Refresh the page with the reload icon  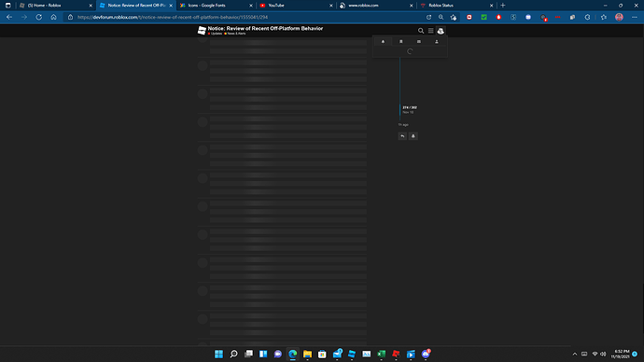(38, 17)
